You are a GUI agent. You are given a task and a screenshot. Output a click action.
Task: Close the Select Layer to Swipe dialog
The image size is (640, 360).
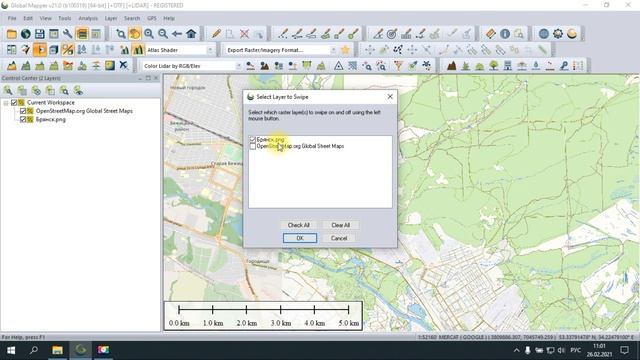[390, 97]
